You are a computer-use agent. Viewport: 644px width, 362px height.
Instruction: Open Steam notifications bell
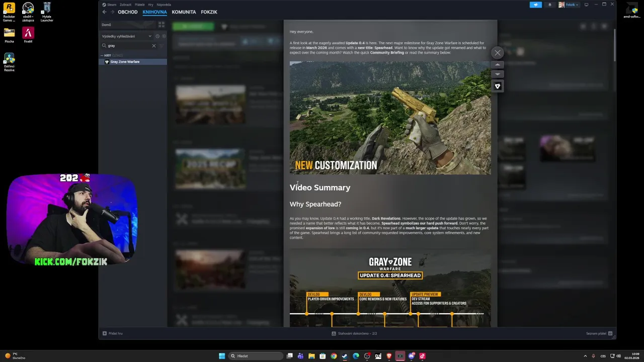549,5
